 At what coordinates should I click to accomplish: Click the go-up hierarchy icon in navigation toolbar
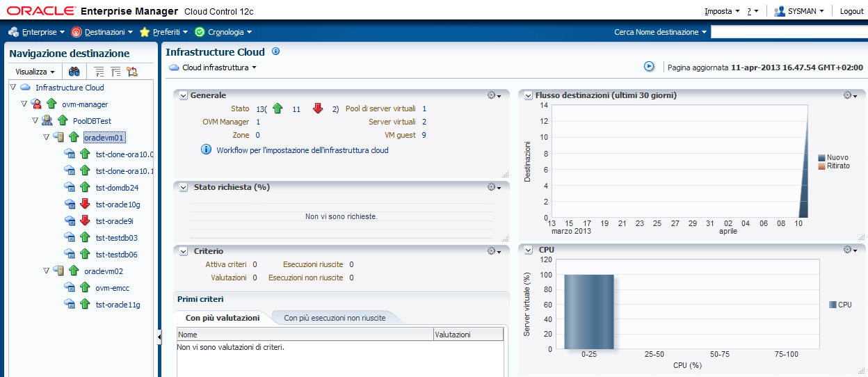click(99, 72)
